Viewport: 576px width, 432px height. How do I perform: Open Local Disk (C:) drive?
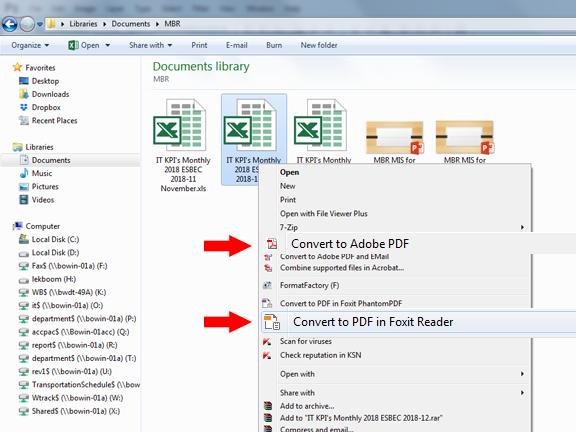pos(49,240)
